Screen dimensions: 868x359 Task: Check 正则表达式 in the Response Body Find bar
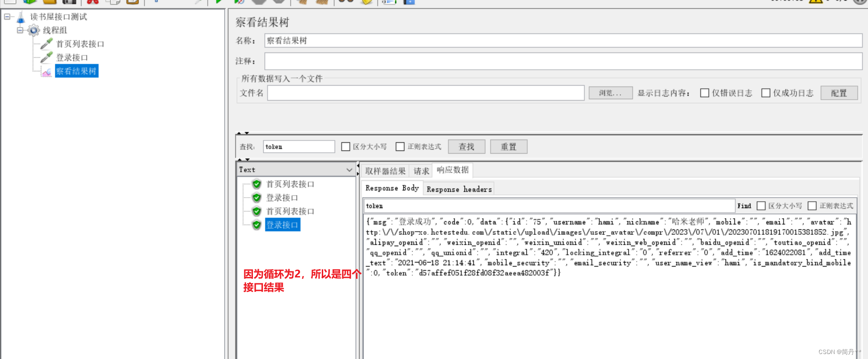pyautogui.click(x=812, y=206)
